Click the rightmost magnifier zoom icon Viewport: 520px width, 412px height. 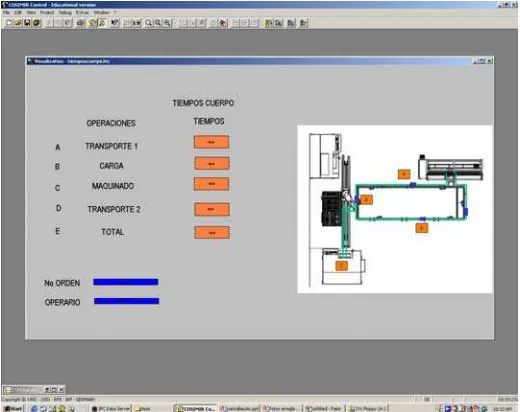167,23
